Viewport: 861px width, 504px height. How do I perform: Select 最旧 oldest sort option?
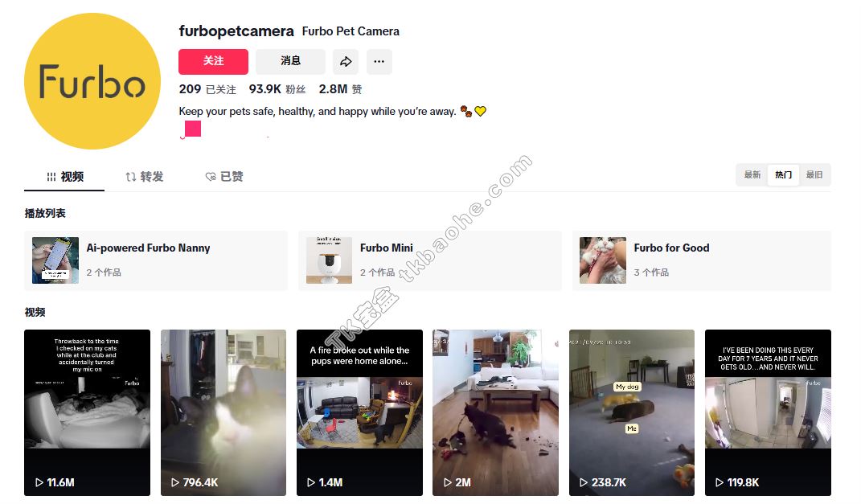(x=814, y=175)
